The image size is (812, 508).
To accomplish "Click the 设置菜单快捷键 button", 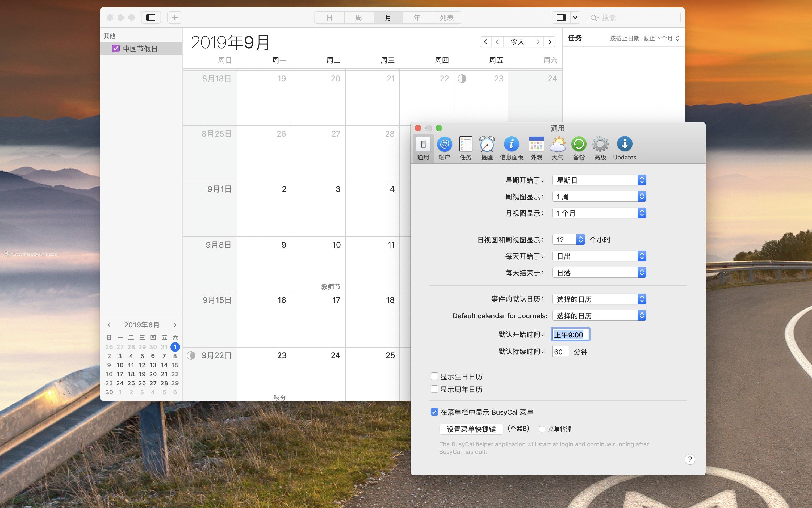I will click(x=471, y=429).
